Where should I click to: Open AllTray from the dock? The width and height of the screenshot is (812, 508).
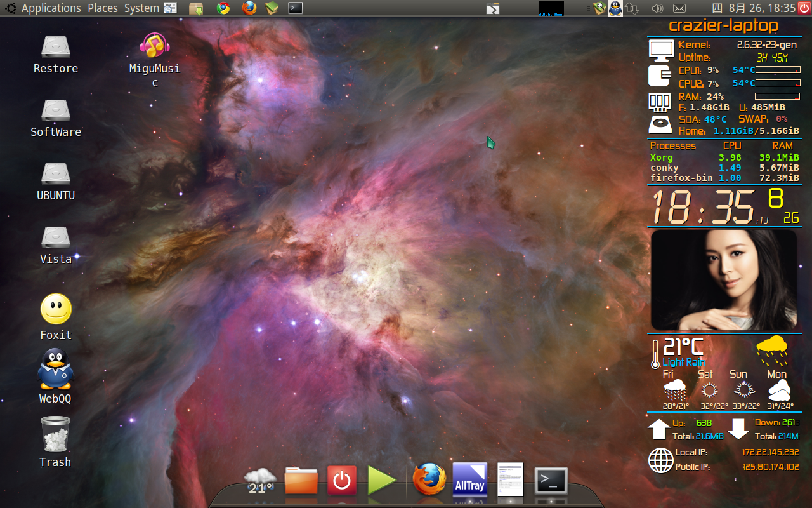(470, 479)
